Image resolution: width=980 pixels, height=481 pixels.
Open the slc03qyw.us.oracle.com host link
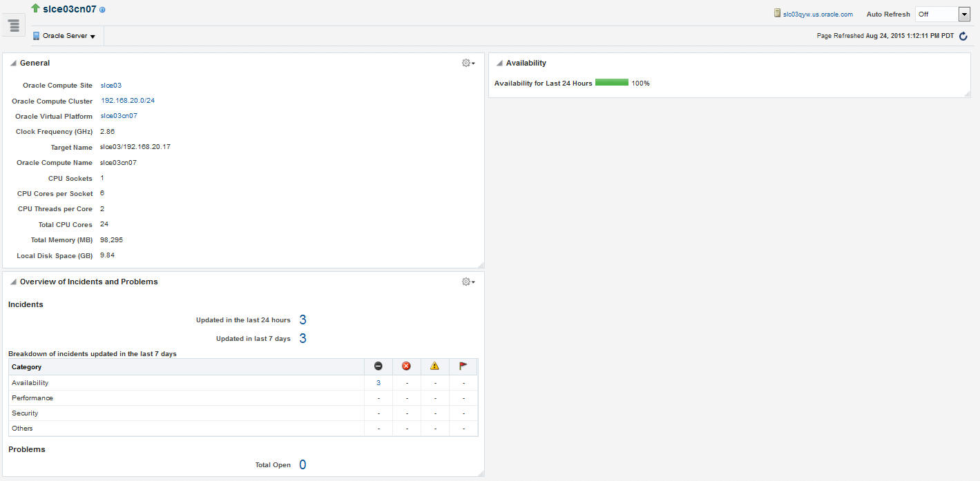(x=818, y=14)
